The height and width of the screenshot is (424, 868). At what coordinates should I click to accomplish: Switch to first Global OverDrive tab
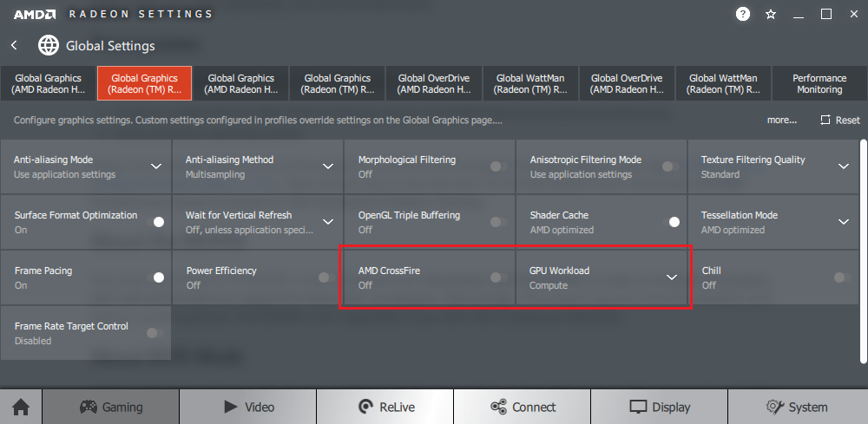[434, 83]
